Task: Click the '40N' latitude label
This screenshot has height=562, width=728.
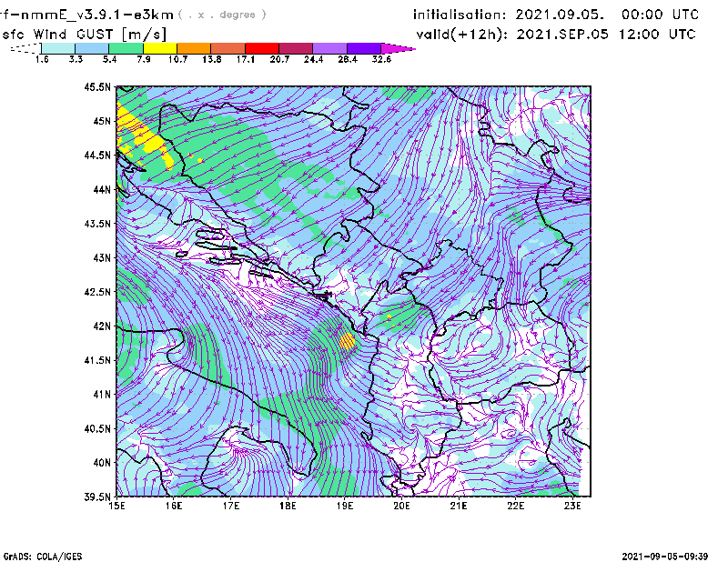Action: [102, 463]
